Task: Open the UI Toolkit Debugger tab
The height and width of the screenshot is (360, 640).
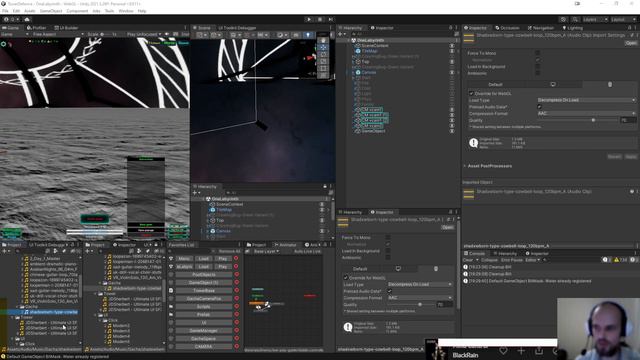Action: 237,28
